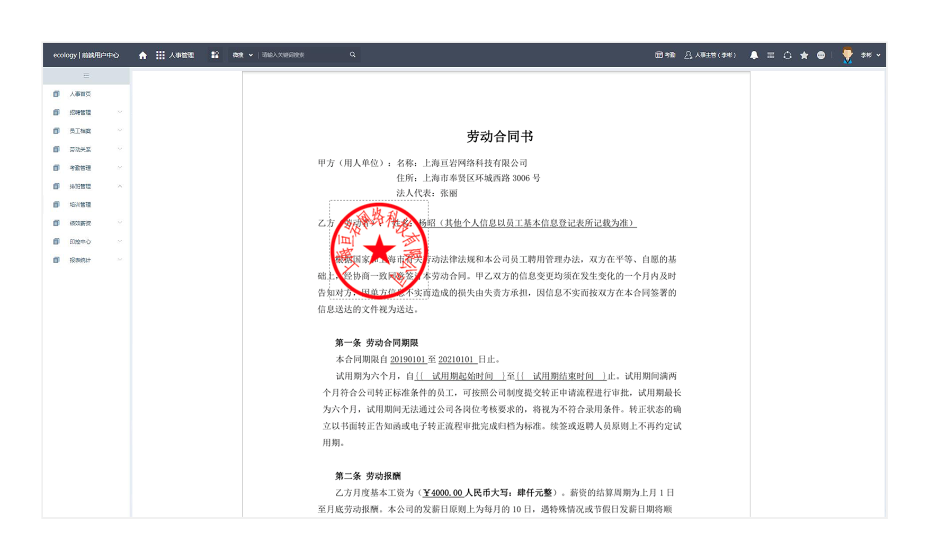
Task: Open the organization structure icon in top bar
Action: pos(771,55)
